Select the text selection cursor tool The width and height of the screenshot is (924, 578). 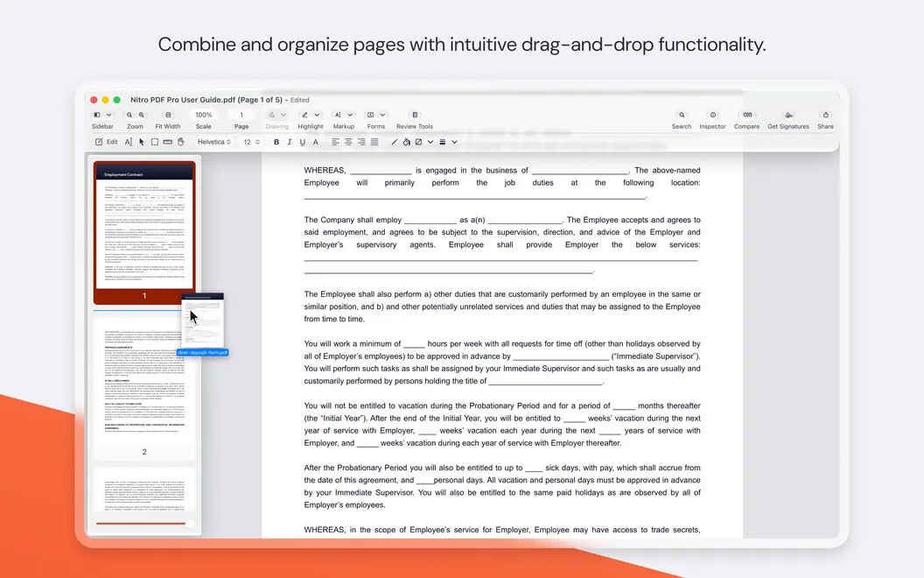pyautogui.click(x=129, y=142)
